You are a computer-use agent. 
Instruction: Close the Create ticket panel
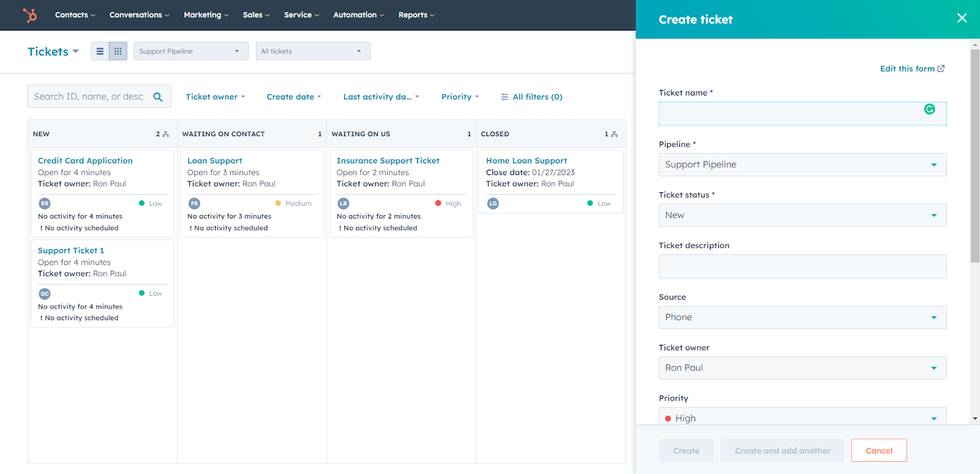tap(962, 18)
